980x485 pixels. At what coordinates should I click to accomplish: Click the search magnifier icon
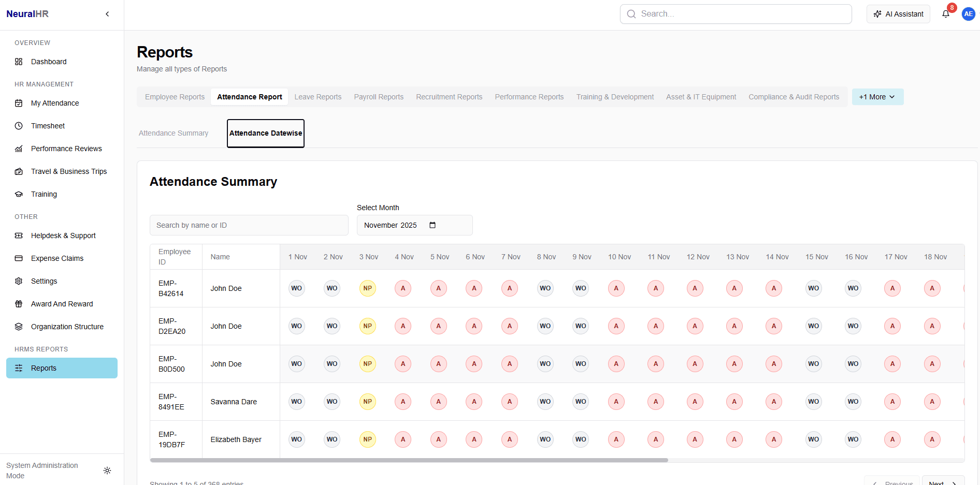coord(631,14)
